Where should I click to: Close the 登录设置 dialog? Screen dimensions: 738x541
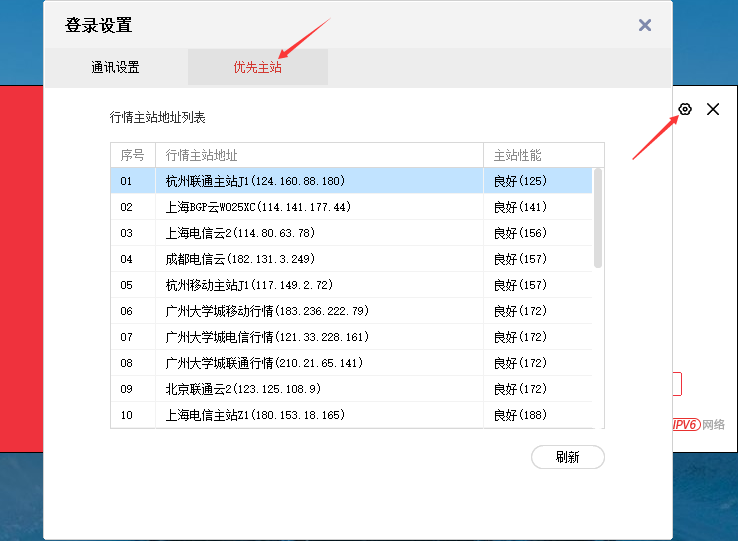(x=645, y=25)
